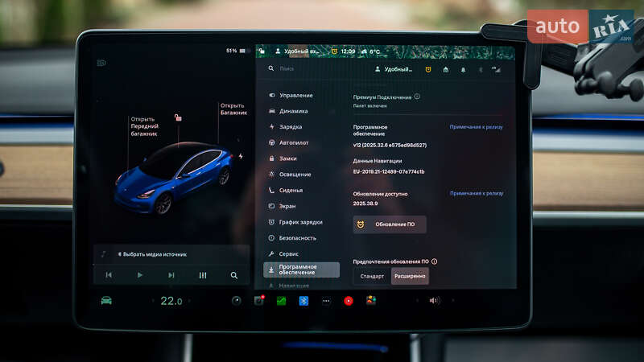This screenshot has height=362, width=644.
Task: Tap the blue car model image
Action: 172,177
